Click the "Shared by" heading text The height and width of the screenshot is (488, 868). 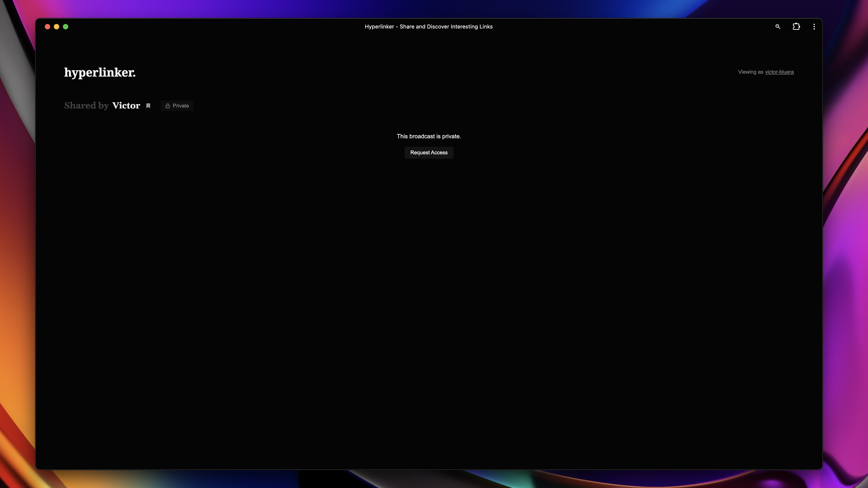87,106
